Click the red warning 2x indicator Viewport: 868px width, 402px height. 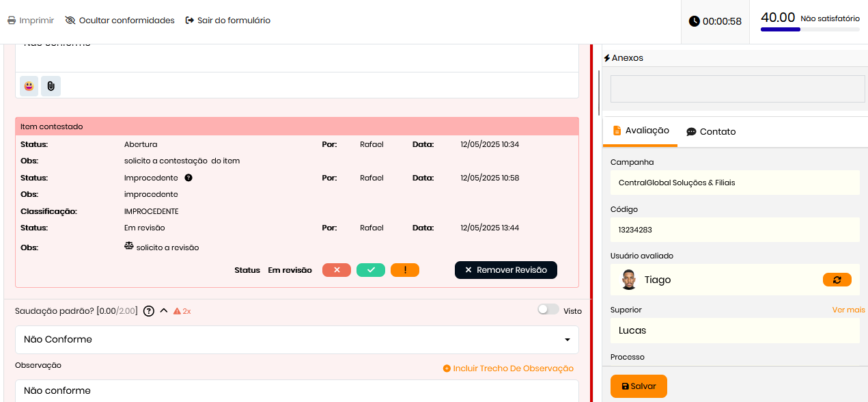point(182,311)
